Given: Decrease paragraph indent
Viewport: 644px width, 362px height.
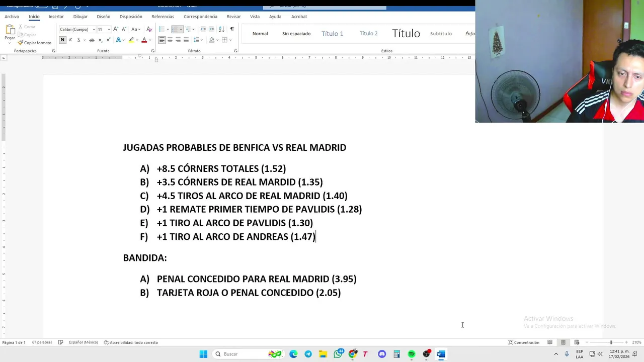Looking at the screenshot, I should [x=203, y=29].
